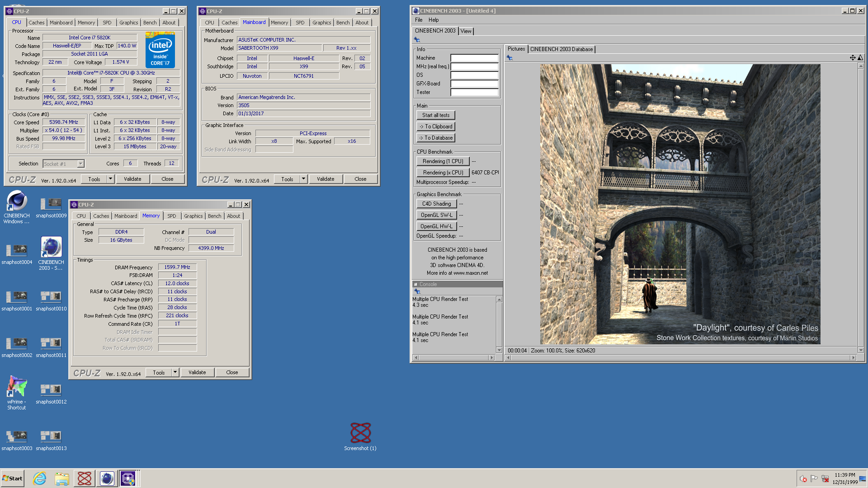Launch Internet Explorer from taskbar
Viewport: 868px width, 488px height.
click(40, 479)
